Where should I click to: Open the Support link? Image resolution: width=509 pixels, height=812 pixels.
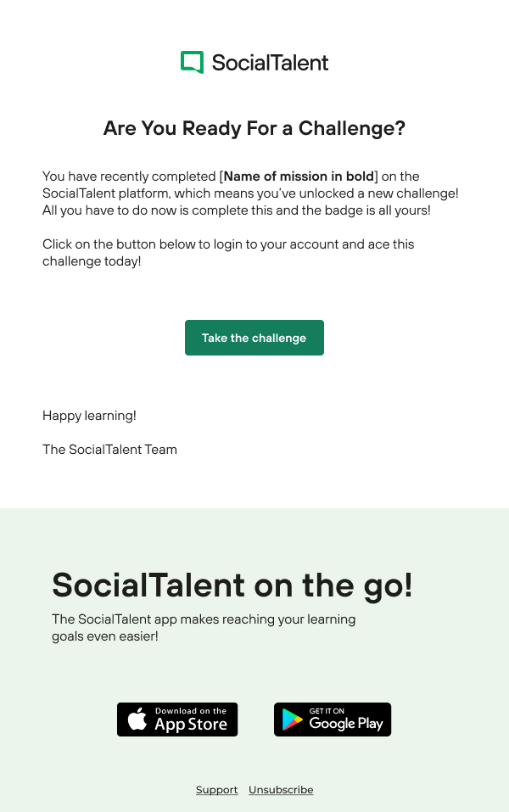click(216, 790)
